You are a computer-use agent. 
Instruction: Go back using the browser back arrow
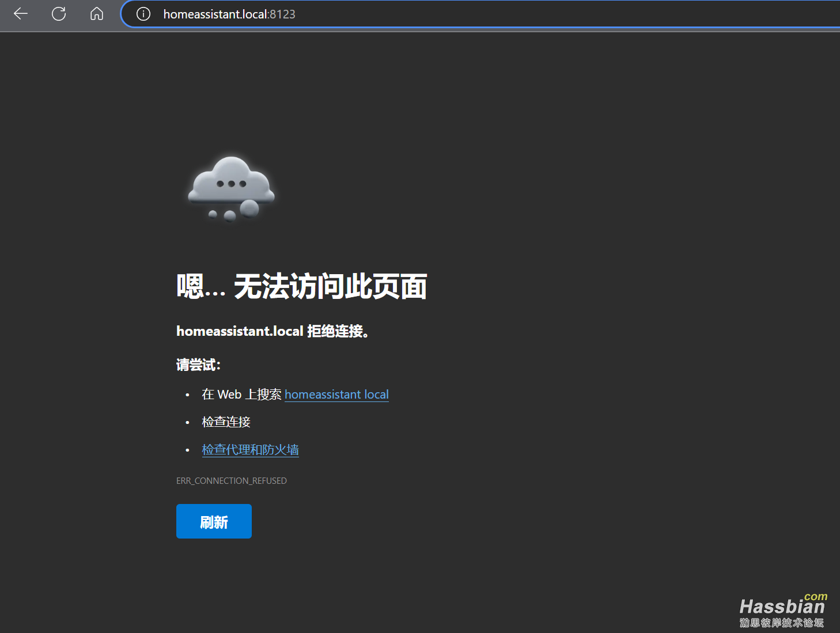tap(21, 14)
